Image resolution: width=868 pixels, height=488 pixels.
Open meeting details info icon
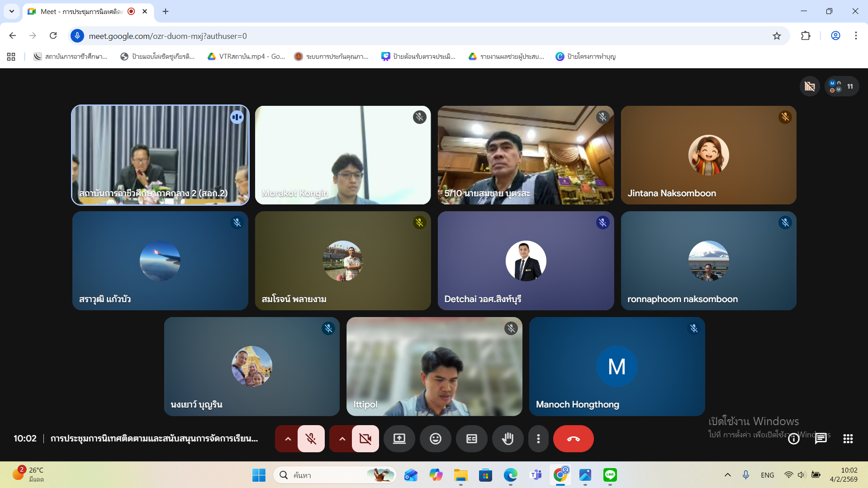793,438
